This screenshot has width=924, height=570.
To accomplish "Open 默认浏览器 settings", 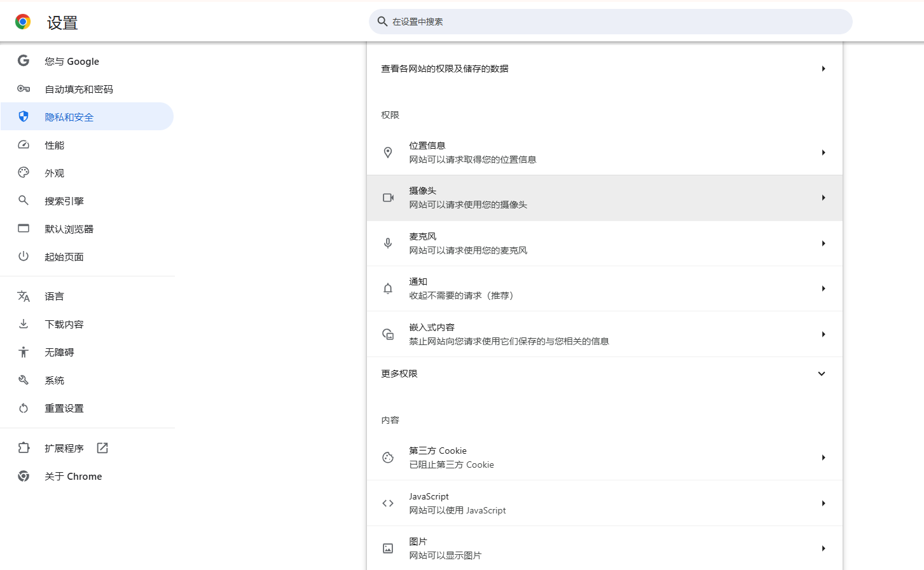I will 87,228.
